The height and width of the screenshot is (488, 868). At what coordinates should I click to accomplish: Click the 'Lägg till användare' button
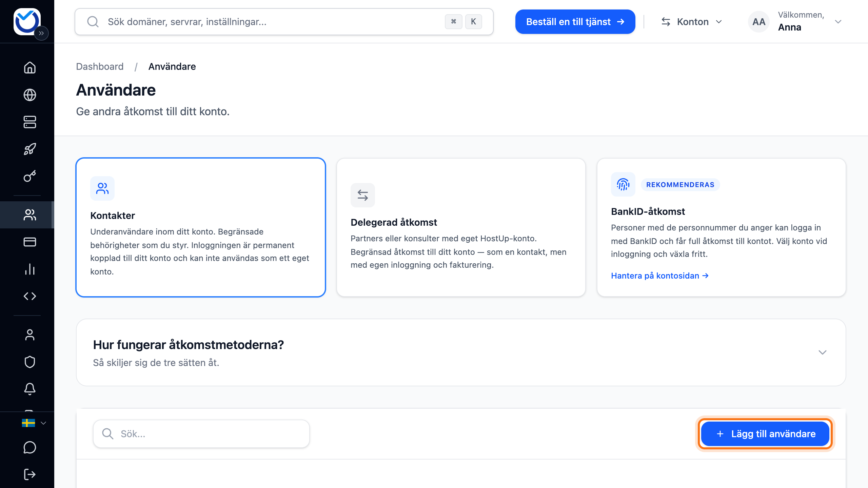[x=765, y=434]
